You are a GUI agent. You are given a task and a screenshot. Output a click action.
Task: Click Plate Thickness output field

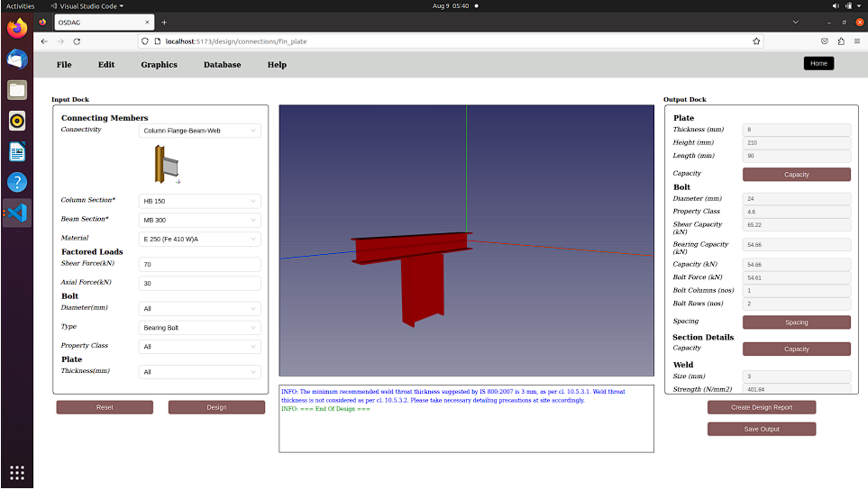tap(797, 130)
